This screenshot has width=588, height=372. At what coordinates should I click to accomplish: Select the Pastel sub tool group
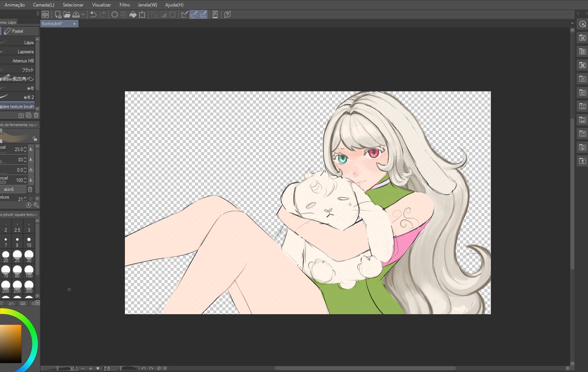coord(21,31)
